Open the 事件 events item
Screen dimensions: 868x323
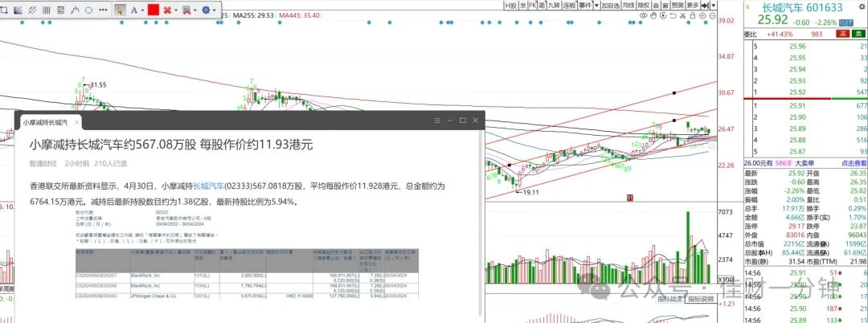point(585,6)
